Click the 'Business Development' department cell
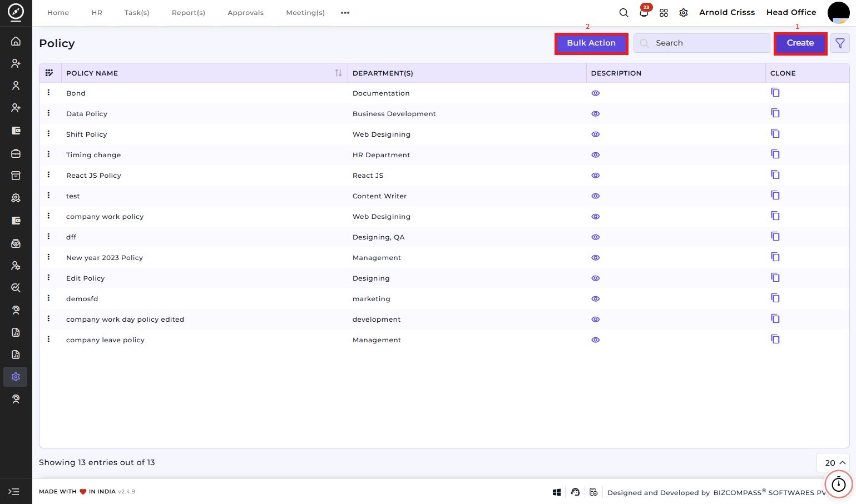 (394, 114)
